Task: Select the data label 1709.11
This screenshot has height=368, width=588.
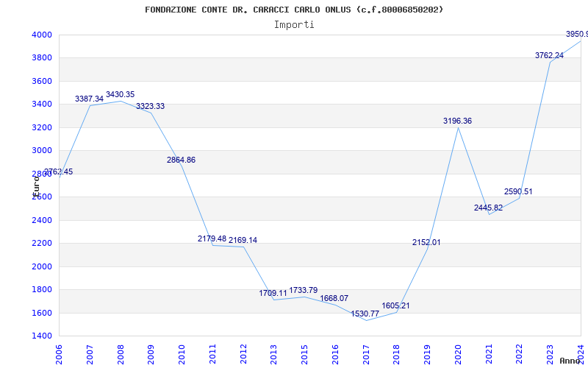Action: point(273,293)
